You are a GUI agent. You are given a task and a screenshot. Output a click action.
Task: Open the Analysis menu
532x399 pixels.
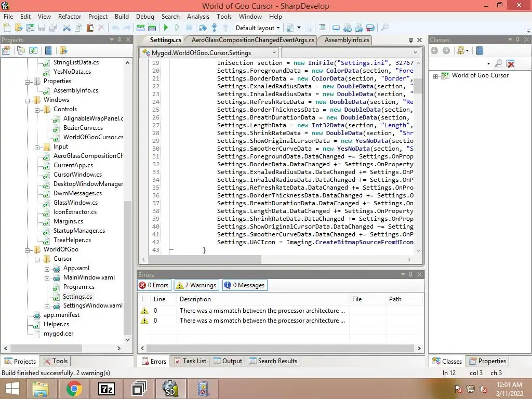[x=198, y=16]
